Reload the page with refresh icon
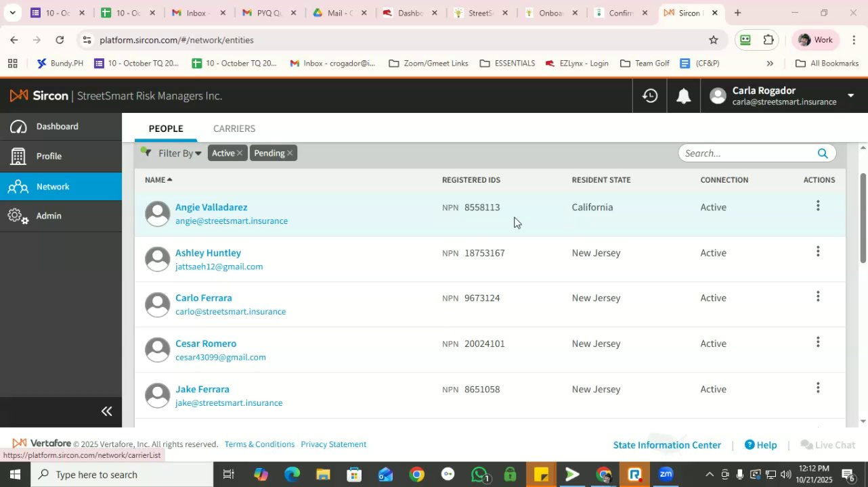868x487 pixels. point(60,40)
